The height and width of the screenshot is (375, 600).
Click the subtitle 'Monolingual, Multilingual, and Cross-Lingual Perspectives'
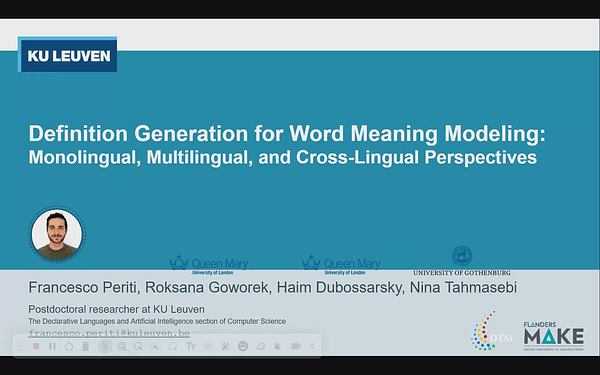coord(283,157)
